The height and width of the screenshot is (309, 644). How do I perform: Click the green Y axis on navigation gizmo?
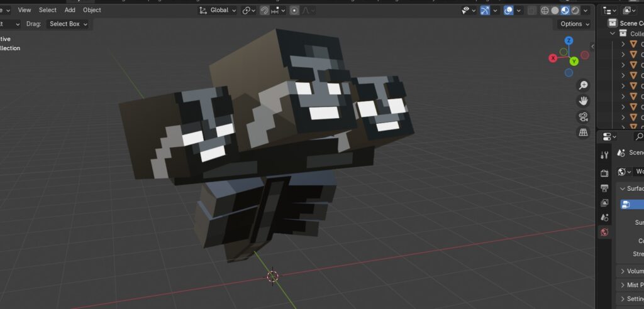pyautogui.click(x=574, y=61)
